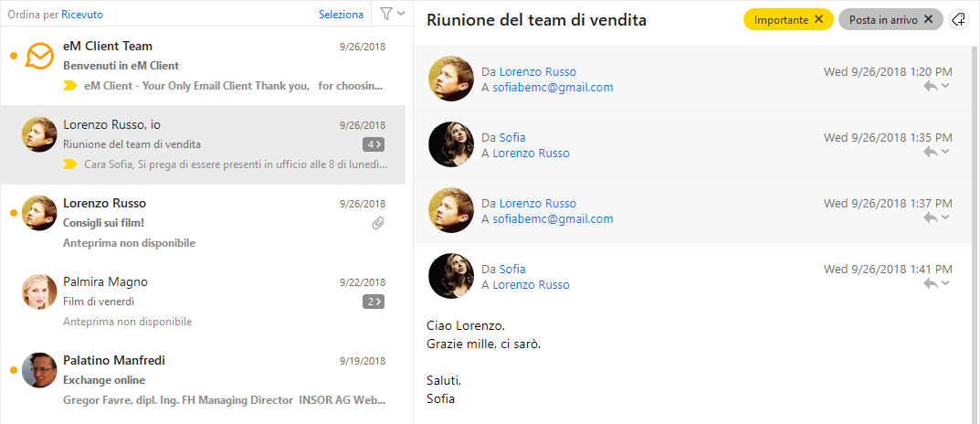Expand the 4-message conversation count badge

tap(374, 144)
